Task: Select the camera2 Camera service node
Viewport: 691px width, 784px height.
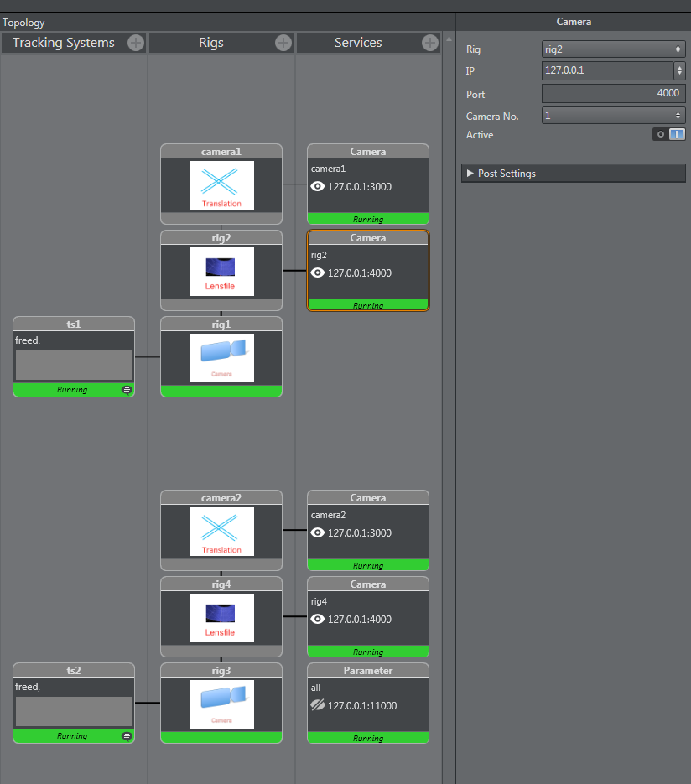Action: (368, 530)
